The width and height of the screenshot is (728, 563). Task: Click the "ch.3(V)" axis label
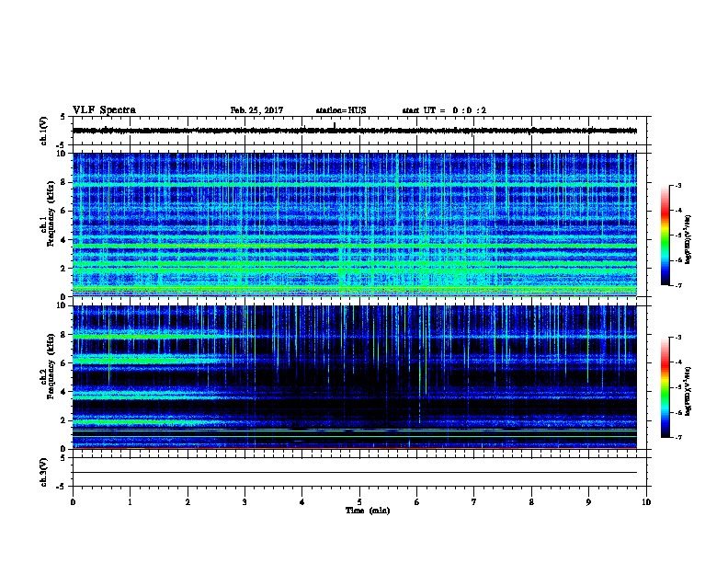(x=44, y=472)
